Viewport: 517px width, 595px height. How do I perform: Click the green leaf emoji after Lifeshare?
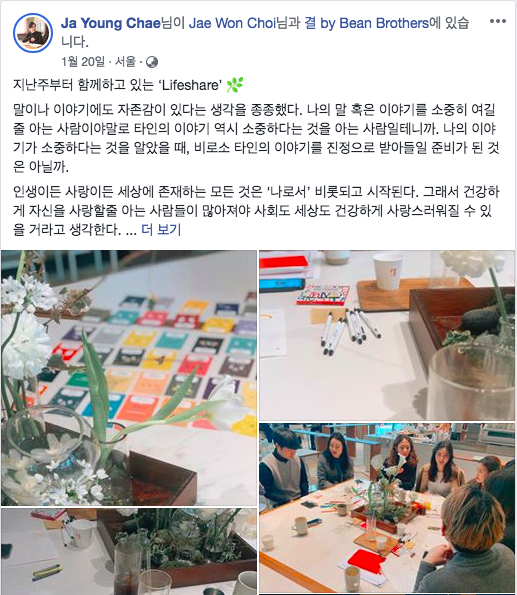[x=235, y=85]
